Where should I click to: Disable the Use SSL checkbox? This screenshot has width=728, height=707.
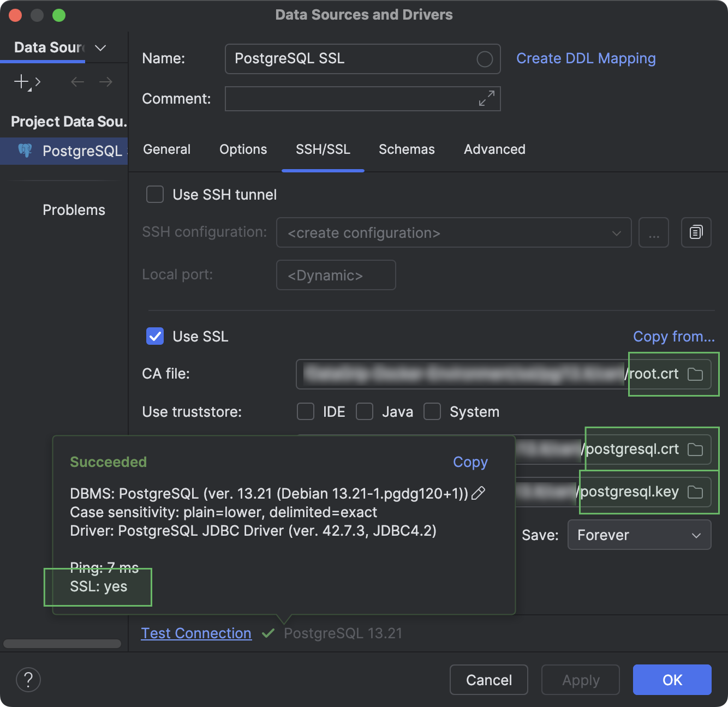tap(154, 336)
